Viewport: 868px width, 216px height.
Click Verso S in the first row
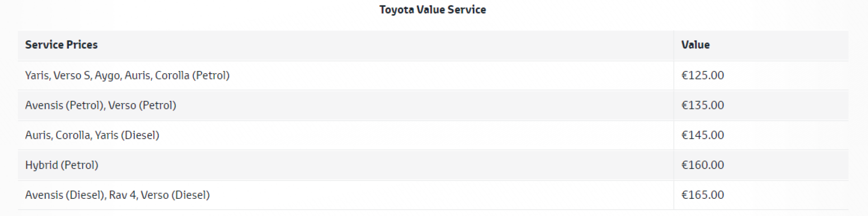71,75
